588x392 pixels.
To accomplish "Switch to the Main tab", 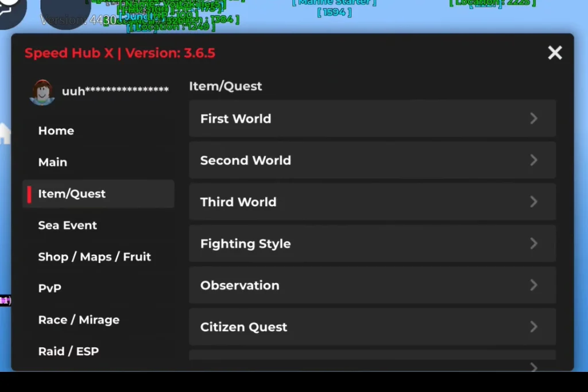I will (x=98, y=162).
